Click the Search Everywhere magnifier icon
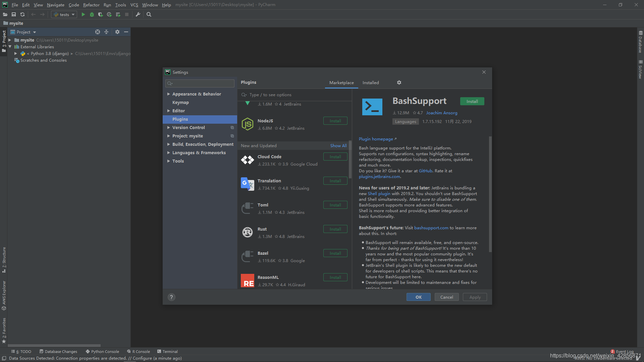 pyautogui.click(x=149, y=14)
